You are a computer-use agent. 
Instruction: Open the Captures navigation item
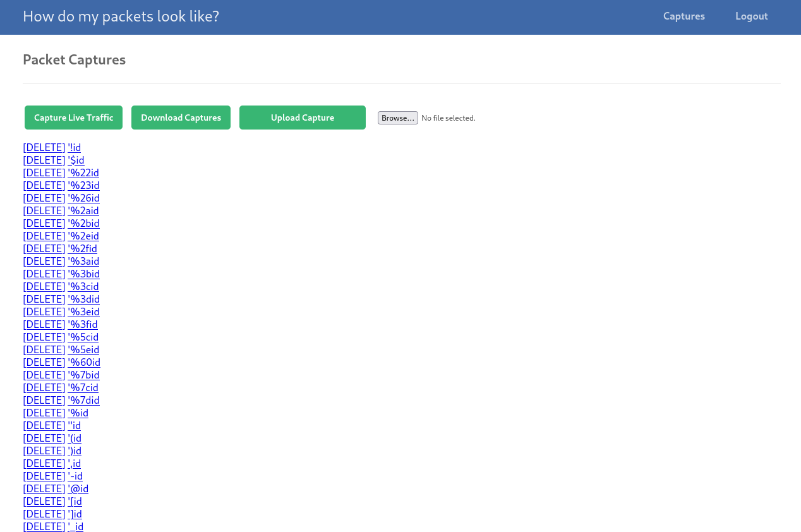point(684,16)
